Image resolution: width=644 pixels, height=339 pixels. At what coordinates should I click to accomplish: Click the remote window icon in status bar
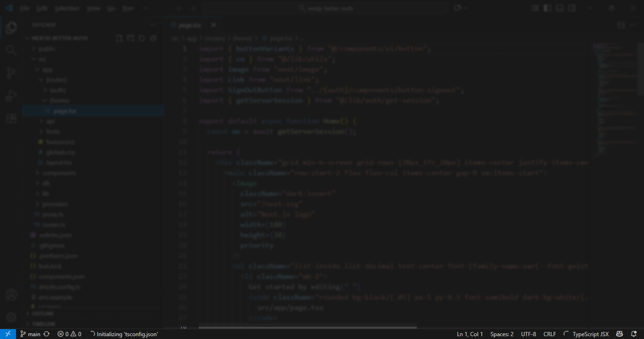8,334
